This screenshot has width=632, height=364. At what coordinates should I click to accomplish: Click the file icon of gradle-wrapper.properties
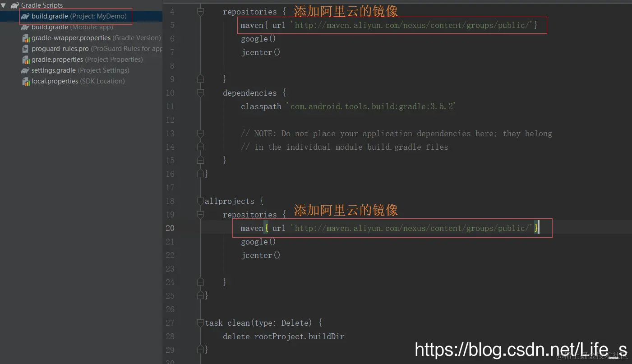[x=26, y=38]
